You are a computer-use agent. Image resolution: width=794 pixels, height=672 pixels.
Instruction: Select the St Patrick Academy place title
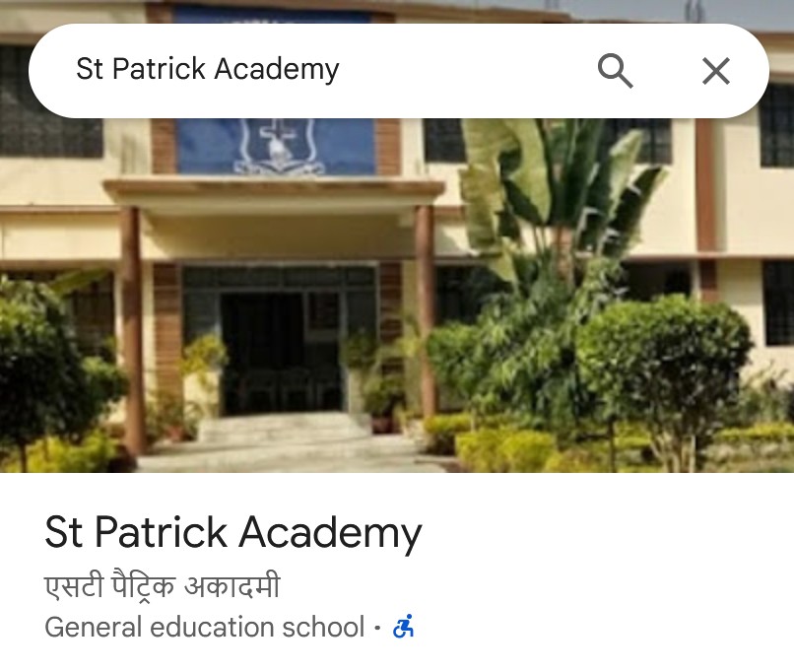(232, 532)
